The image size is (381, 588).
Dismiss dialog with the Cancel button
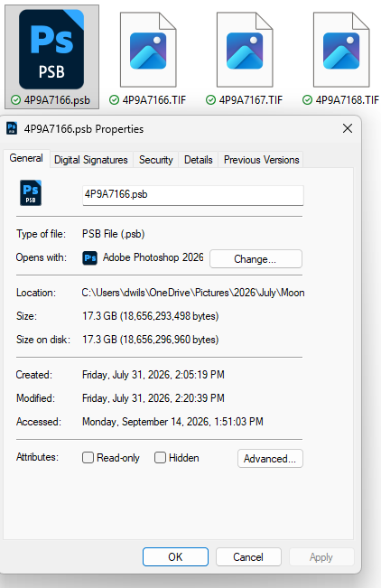point(248,557)
